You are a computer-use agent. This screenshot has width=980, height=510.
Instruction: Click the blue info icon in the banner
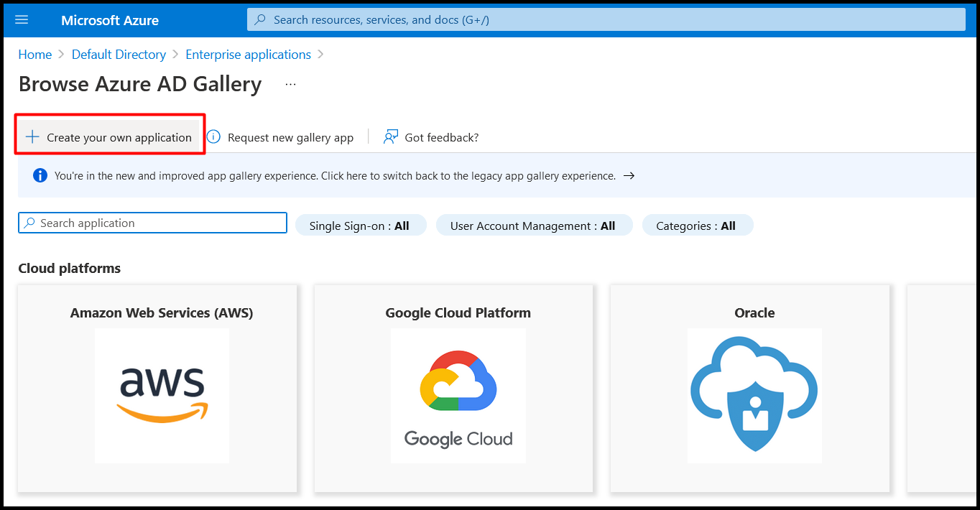coord(40,175)
